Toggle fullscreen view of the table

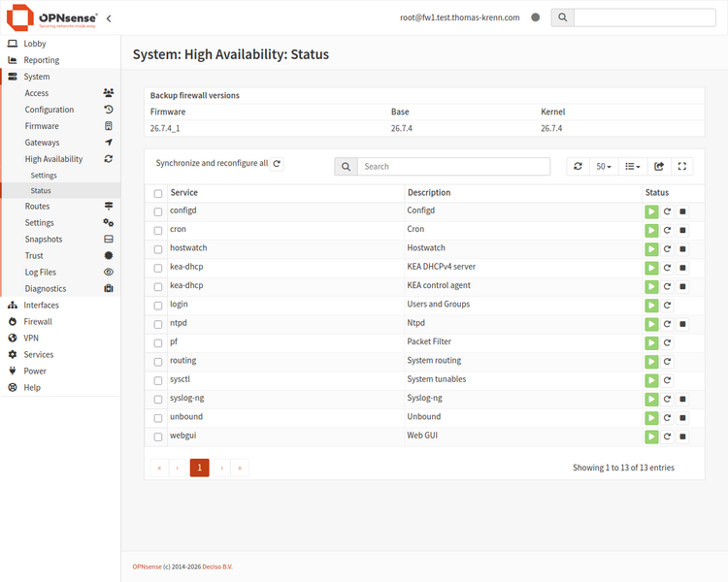tap(682, 166)
